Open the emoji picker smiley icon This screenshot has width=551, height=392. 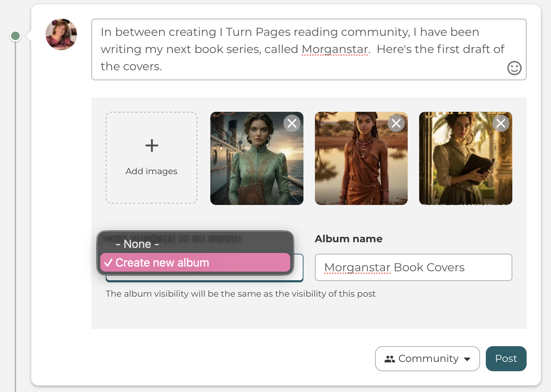tap(514, 68)
